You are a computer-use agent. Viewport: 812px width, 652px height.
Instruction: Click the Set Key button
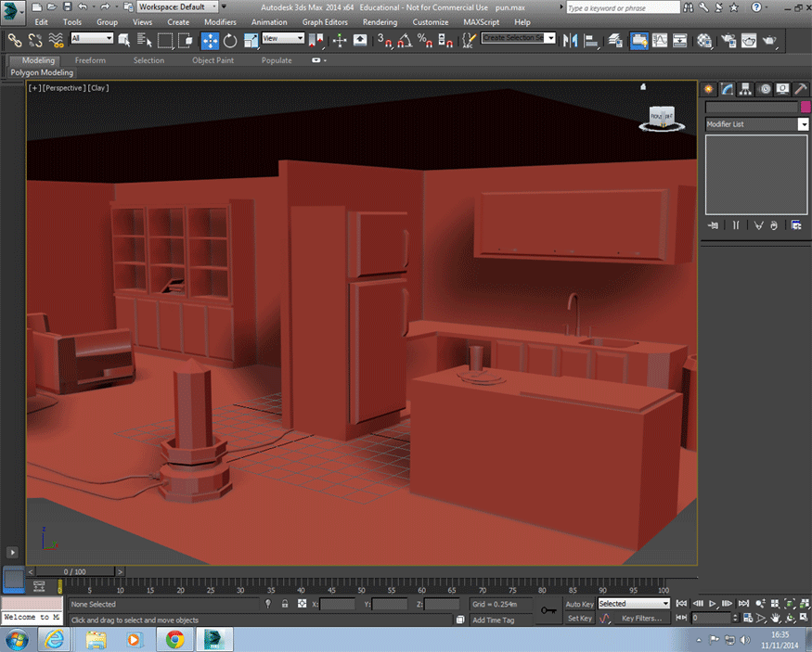[579, 618]
